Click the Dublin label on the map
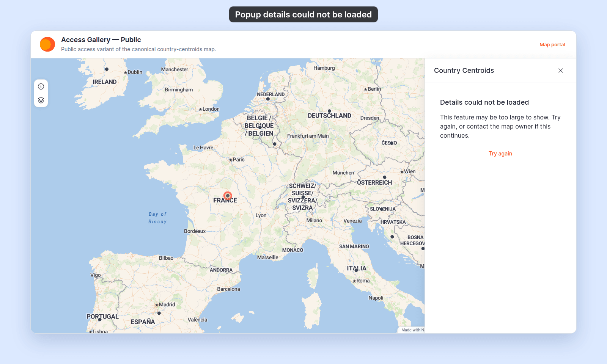 (x=135, y=72)
